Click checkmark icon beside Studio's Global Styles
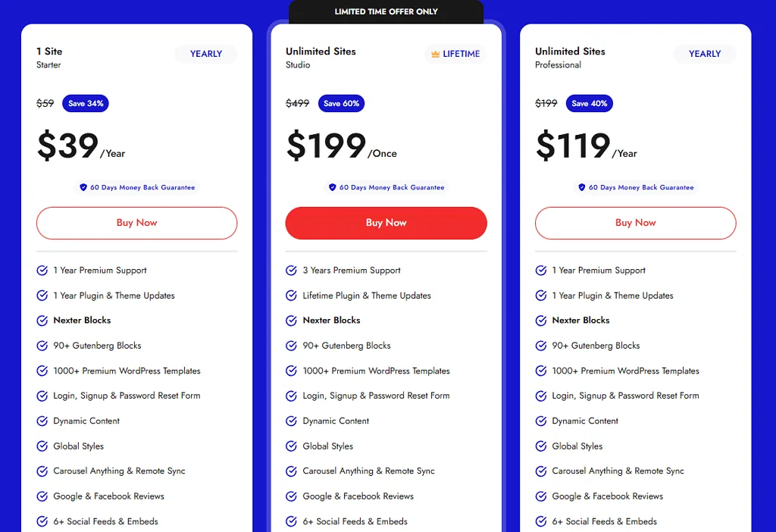776x532 pixels. click(x=292, y=446)
